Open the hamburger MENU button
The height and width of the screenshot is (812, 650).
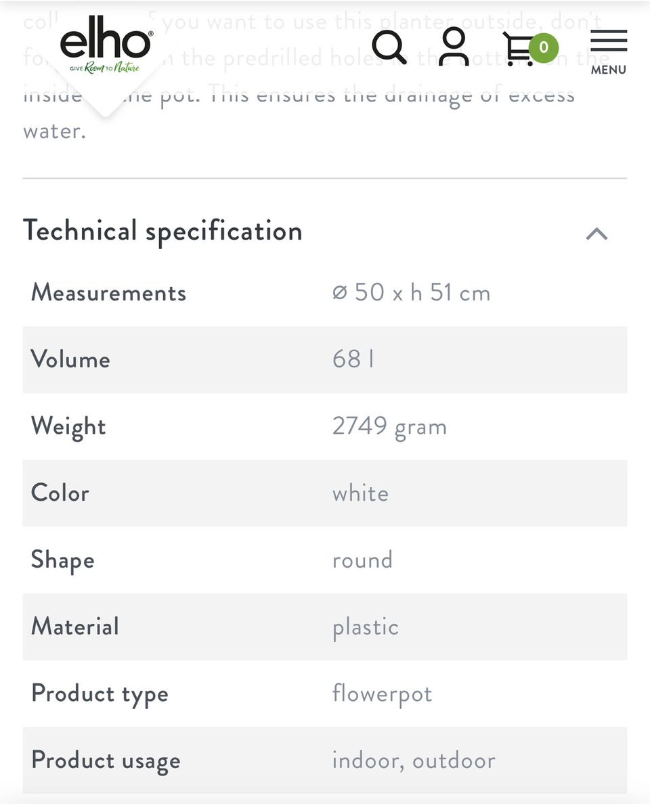tap(609, 51)
